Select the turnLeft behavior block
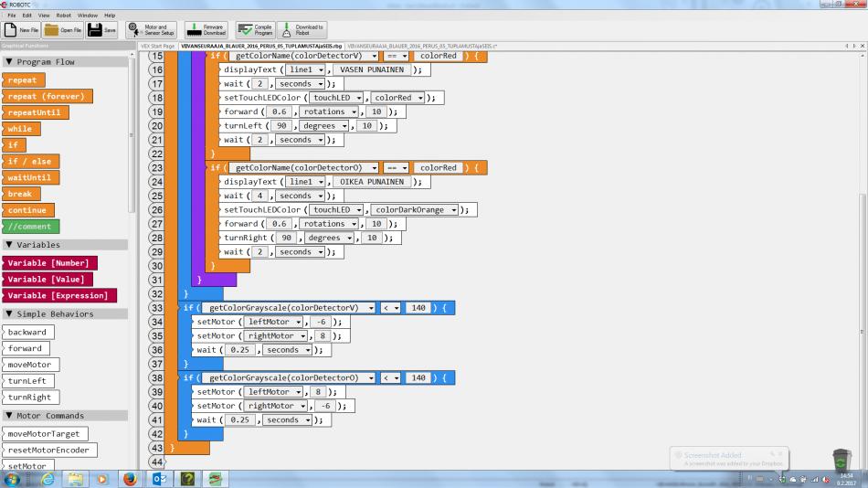Image resolution: width=868 pixels, height=488 pixels. click(x=27, y=381)
